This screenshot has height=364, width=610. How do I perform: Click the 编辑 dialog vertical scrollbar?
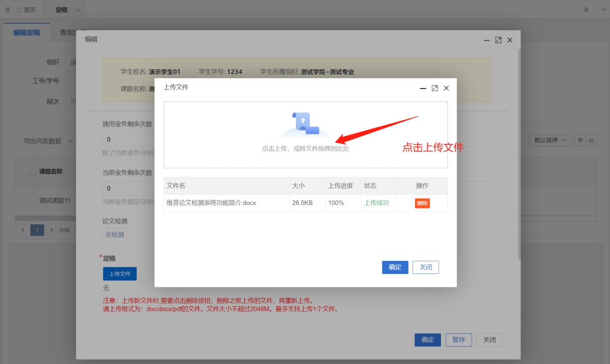click(518, 154)
